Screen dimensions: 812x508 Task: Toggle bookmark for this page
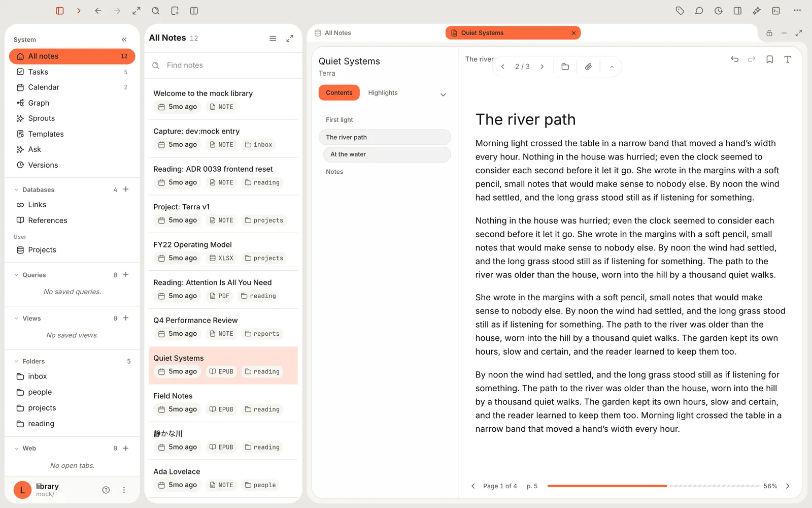tap(770, 59)
